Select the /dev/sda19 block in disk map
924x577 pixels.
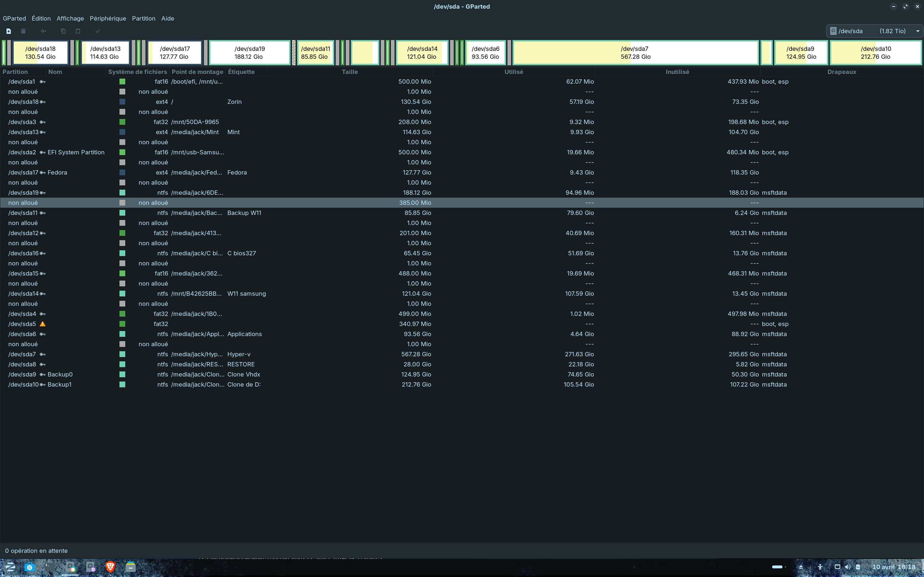tap(249, 53)
